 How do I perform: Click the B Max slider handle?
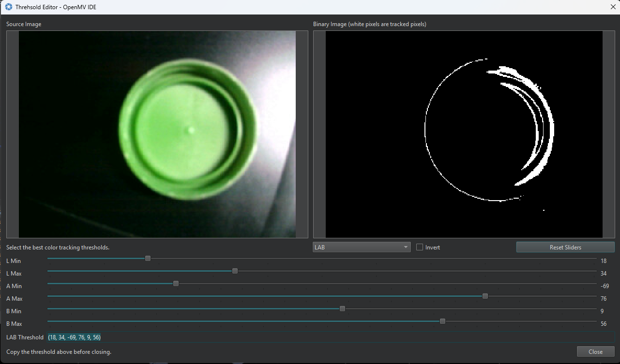click(x=442, y=321)
